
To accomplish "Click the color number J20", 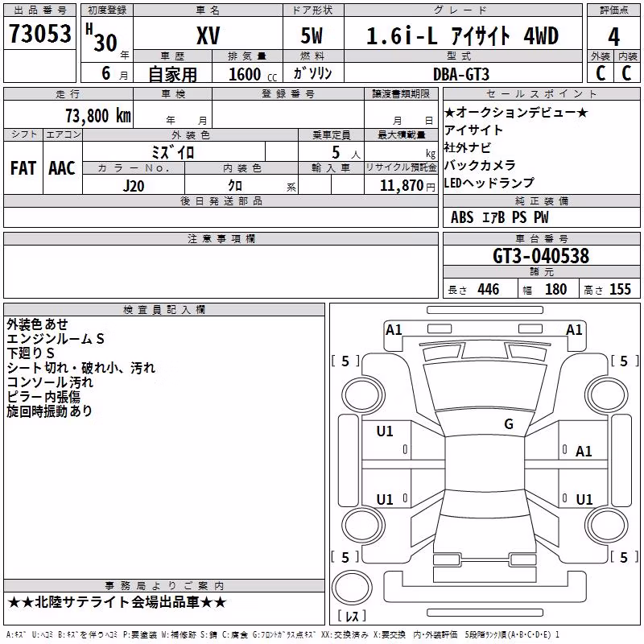I will (134, 186).
